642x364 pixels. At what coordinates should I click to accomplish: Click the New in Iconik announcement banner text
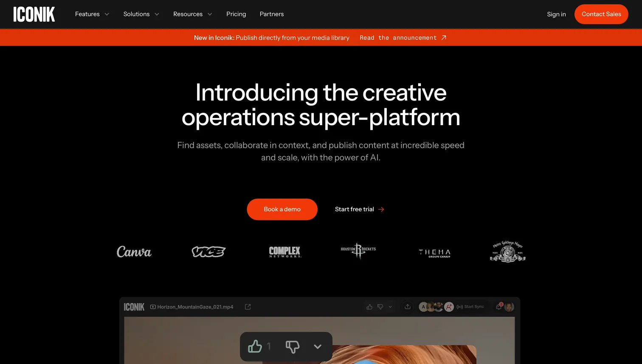click(x=272, y=38)
